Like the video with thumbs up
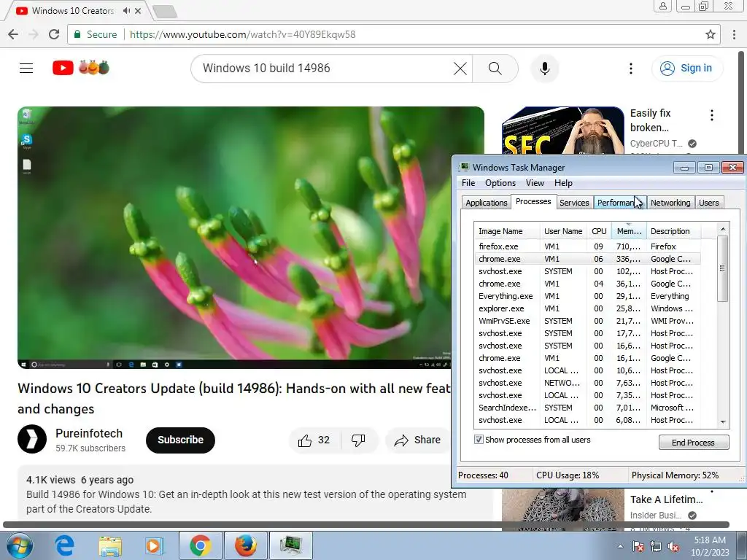Viewport: 747px width, 560px height. [x=314, y=440]
